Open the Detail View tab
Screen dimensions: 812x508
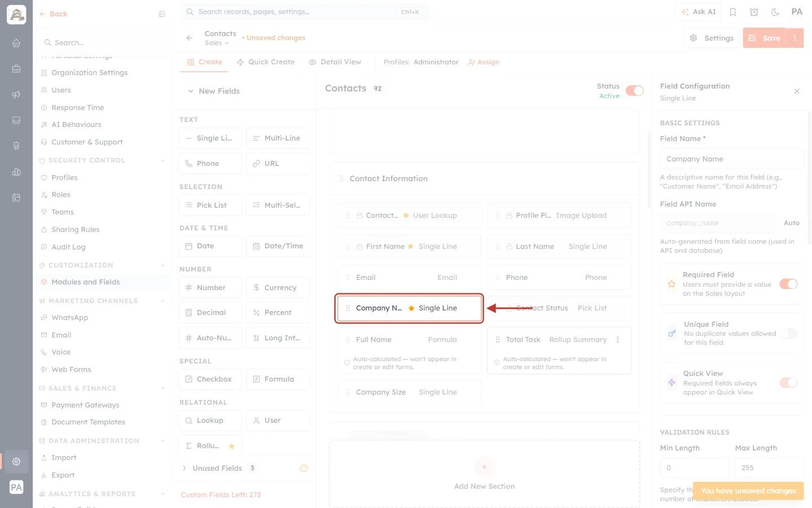[x=335, y=62]
